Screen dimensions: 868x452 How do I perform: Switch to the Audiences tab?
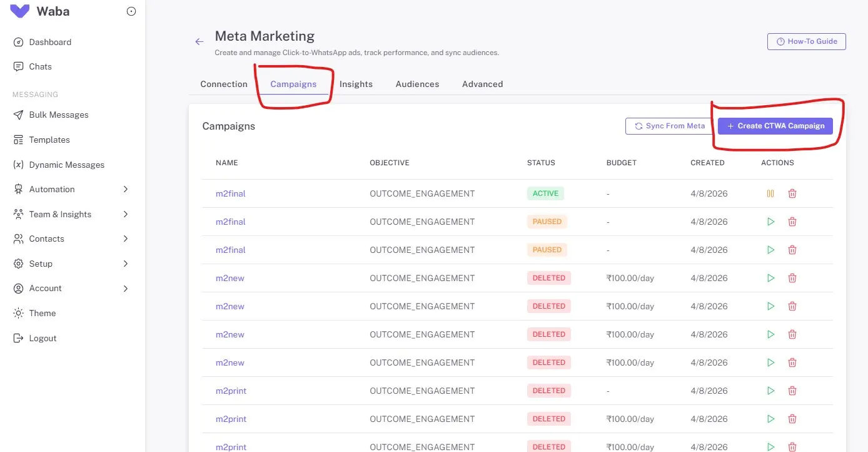click(417, 84)
